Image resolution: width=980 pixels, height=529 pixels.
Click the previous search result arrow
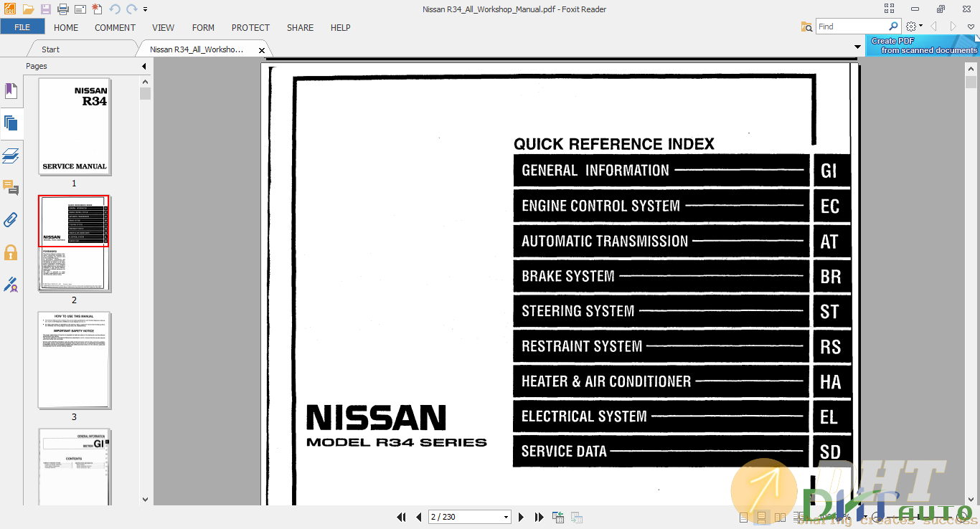933,27
